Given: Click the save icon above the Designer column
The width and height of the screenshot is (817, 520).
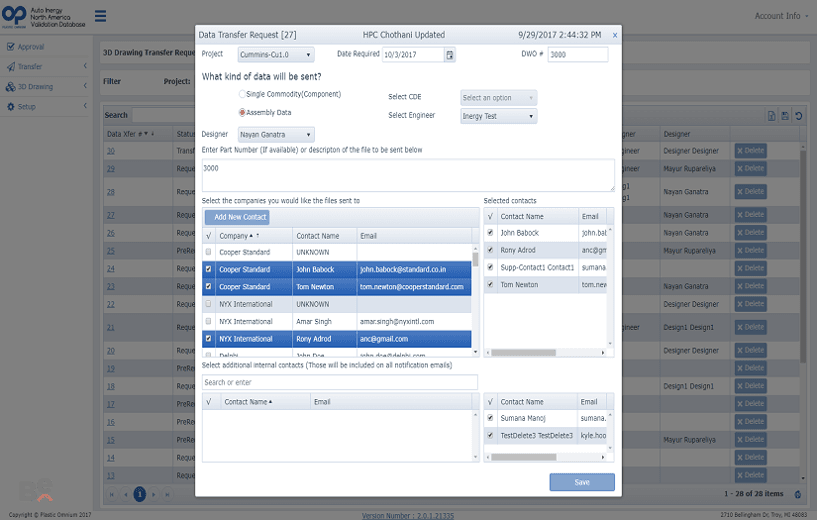Looking at the screenshot, I should click(x=785, y=116).
